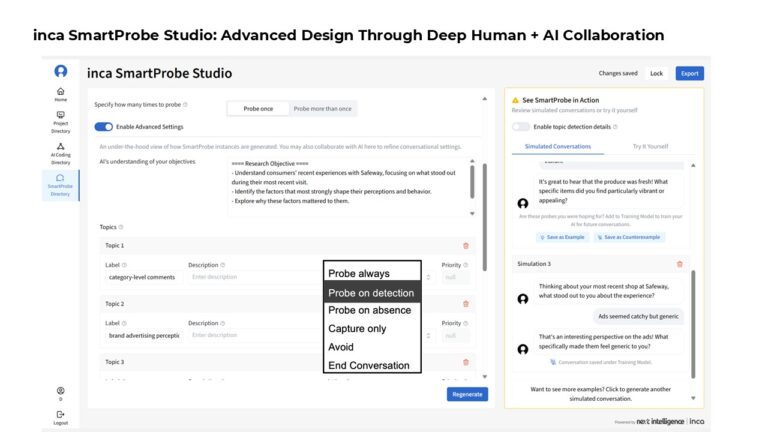Click the advanced settings panel scrollbar
Image resolution: width=768 pixels, height=432 pixels.
485,217
